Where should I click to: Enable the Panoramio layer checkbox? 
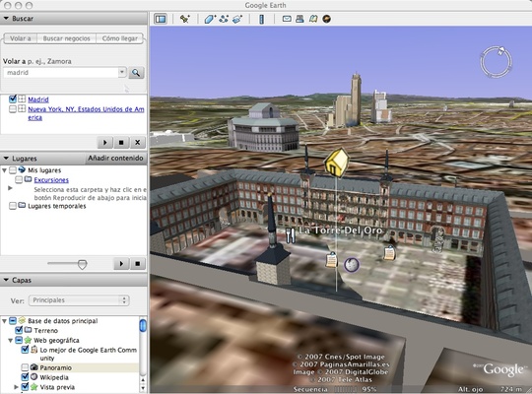25,367
